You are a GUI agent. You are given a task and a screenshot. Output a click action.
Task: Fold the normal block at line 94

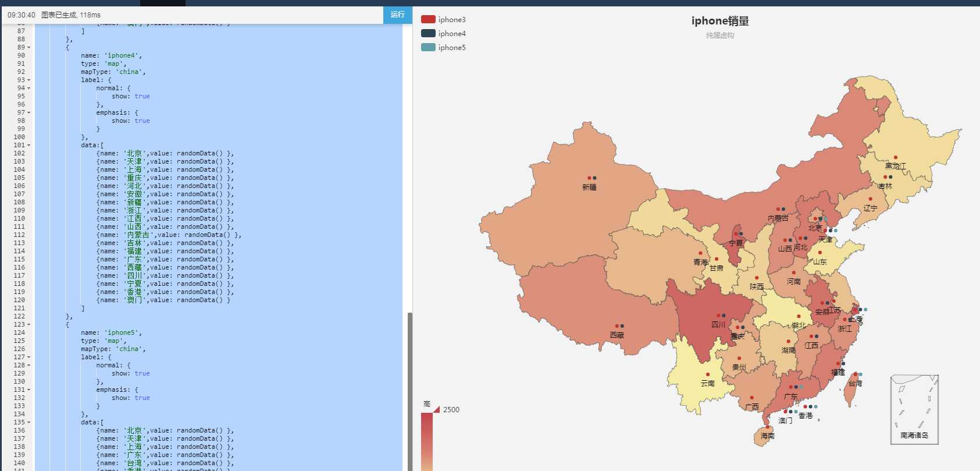(x=29, y=88)
